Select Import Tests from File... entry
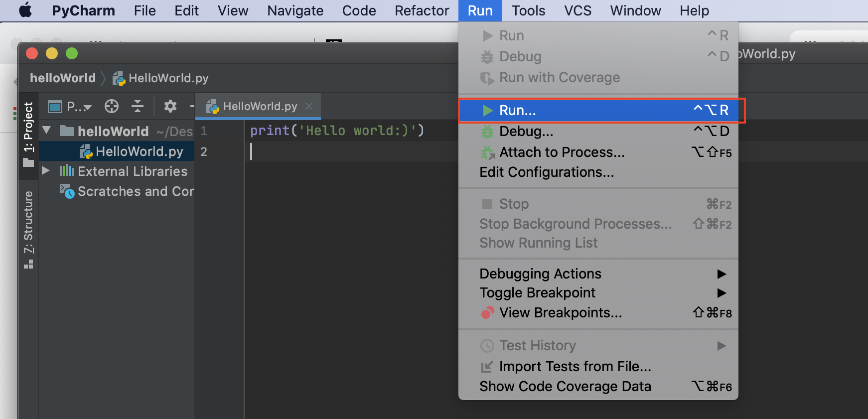Screen dimensions: 868x419 pos(598,366)
